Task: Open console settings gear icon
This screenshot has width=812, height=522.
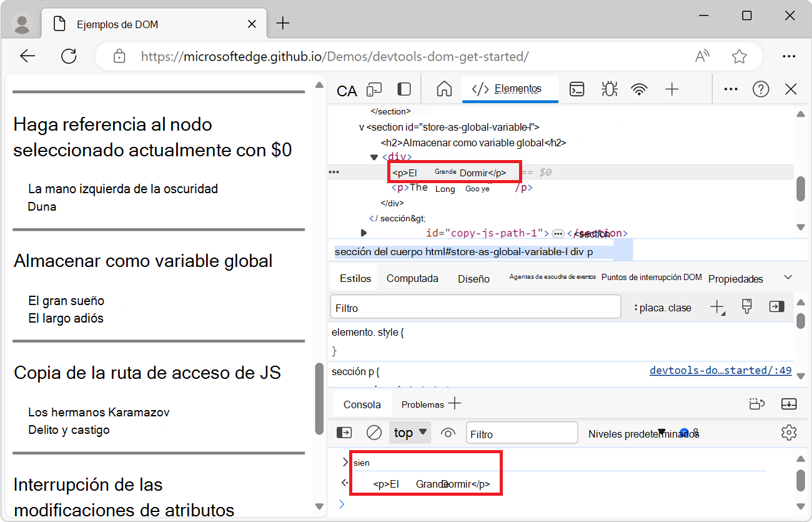Action: [x=789, y=433]
